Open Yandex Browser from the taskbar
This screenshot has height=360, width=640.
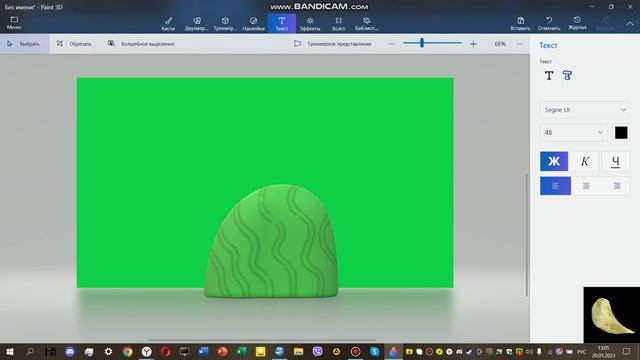point(147,351)
